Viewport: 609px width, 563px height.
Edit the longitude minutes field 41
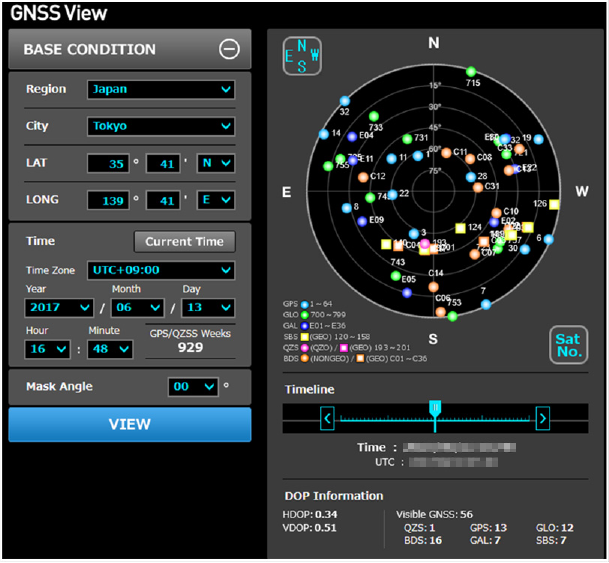pos(163,200)
